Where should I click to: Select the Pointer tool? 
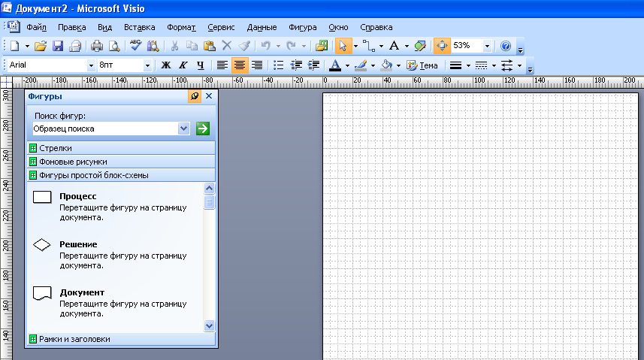click(x=343, y=46)
